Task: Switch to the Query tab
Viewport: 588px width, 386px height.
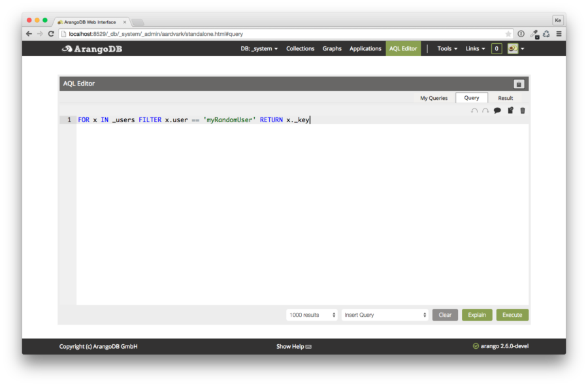Action: point(471,97)
